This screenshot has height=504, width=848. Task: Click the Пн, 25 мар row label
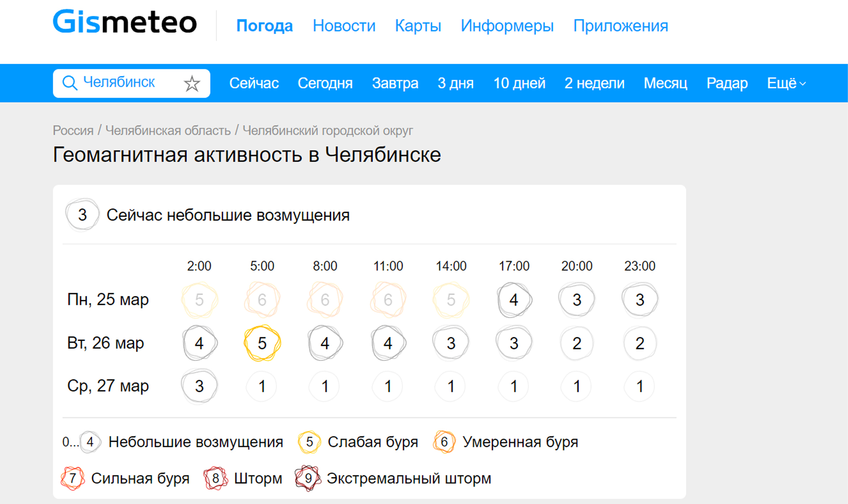[108, 299]
